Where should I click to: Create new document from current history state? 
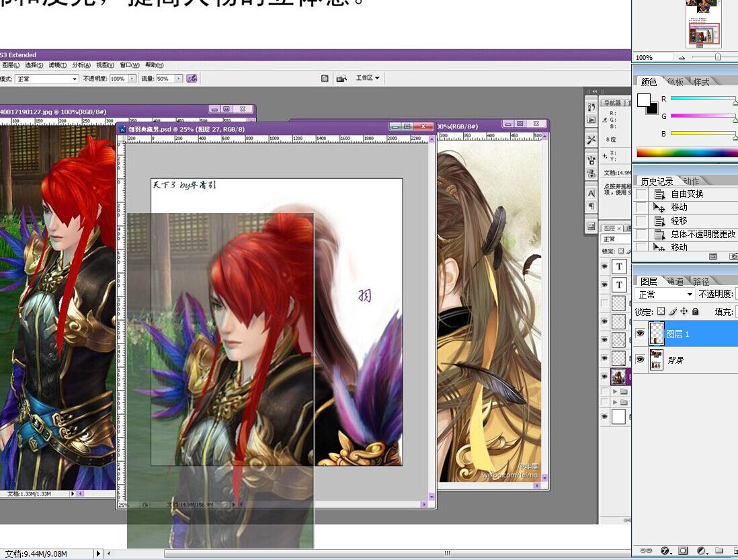(712, 256)
